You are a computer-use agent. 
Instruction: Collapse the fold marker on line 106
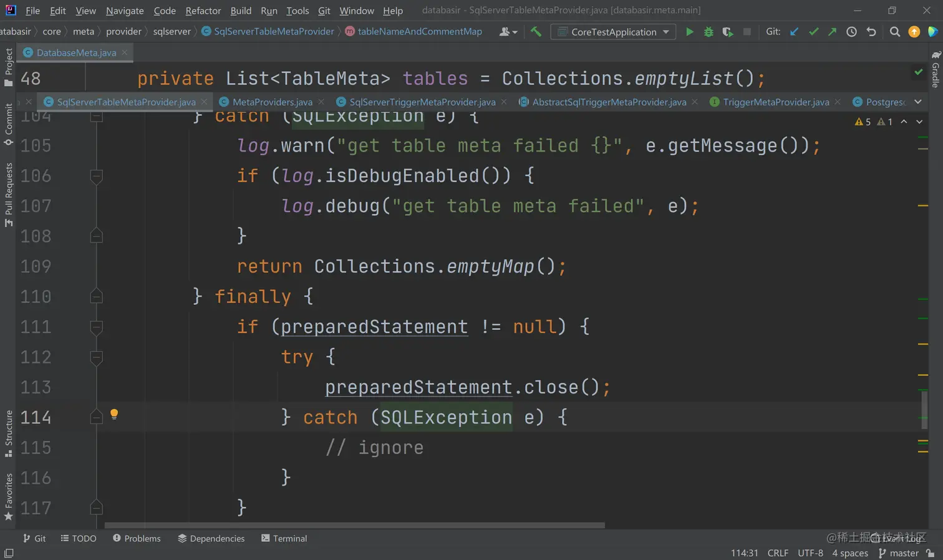[97, 176]
